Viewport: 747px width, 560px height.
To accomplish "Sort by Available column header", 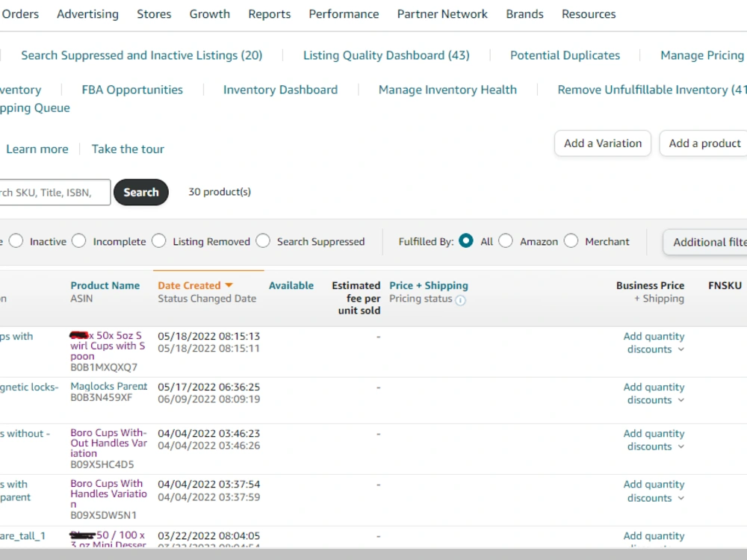I will (x=291, y=285).
